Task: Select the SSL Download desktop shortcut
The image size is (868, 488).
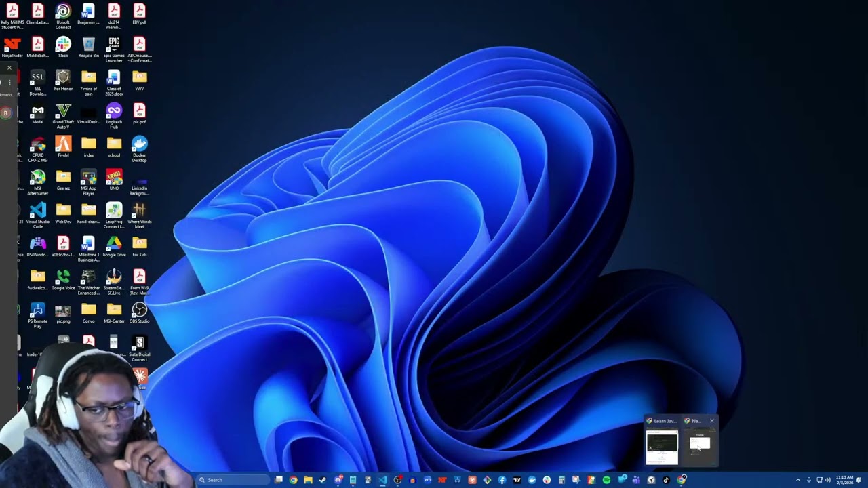Action: 38,83
